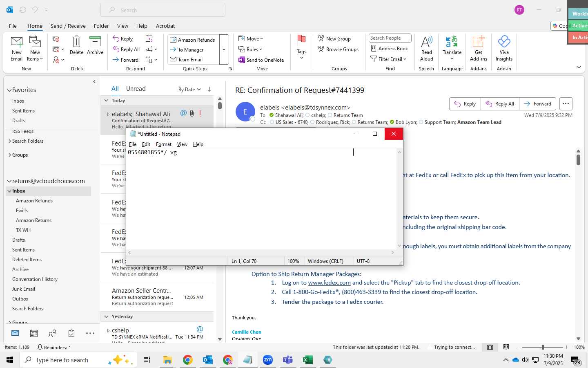The image size is (588, 368).
Task: Apply Amazon Refunds quick step
Action: [192, 40]
